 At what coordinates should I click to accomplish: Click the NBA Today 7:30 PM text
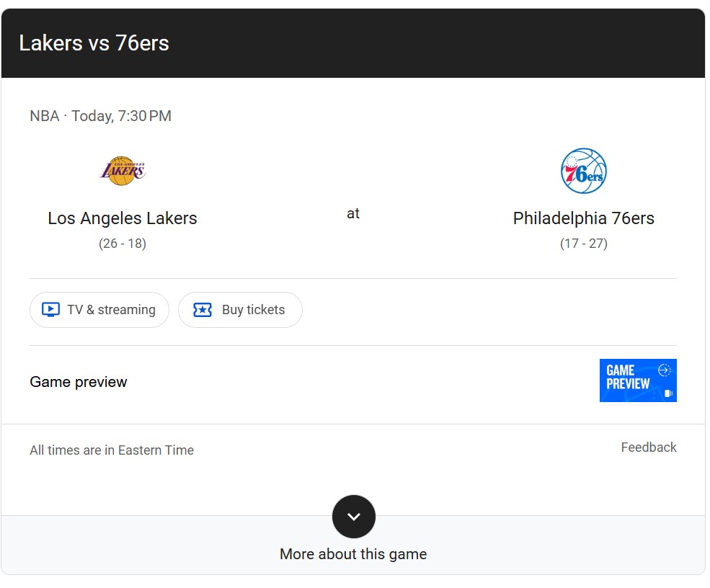[100, 116]
